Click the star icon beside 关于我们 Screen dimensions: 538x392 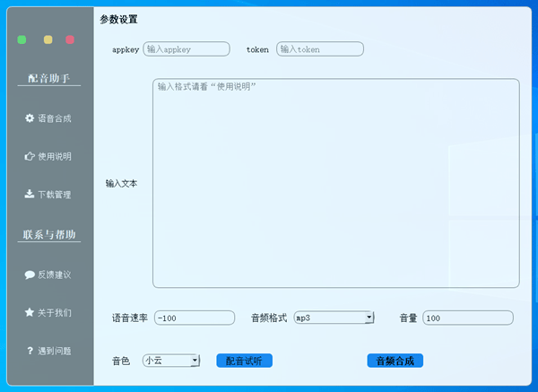click(x=30, y=312)
